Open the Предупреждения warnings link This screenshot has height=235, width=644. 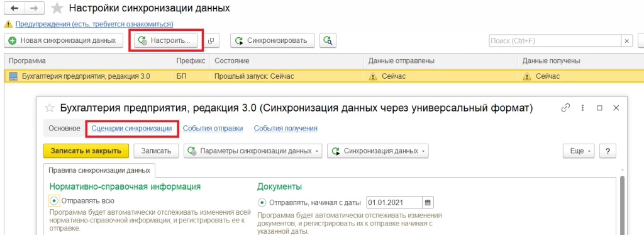pyautogui.click(x=94, y=25)
